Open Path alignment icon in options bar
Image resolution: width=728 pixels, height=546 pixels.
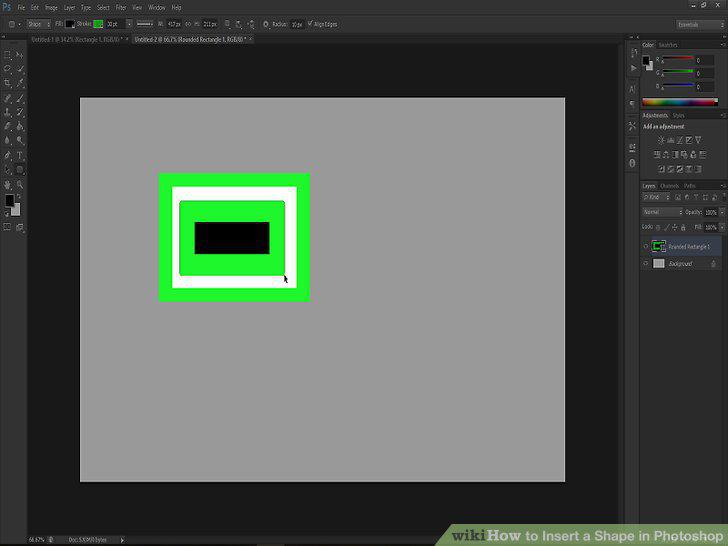pos(239,24)
